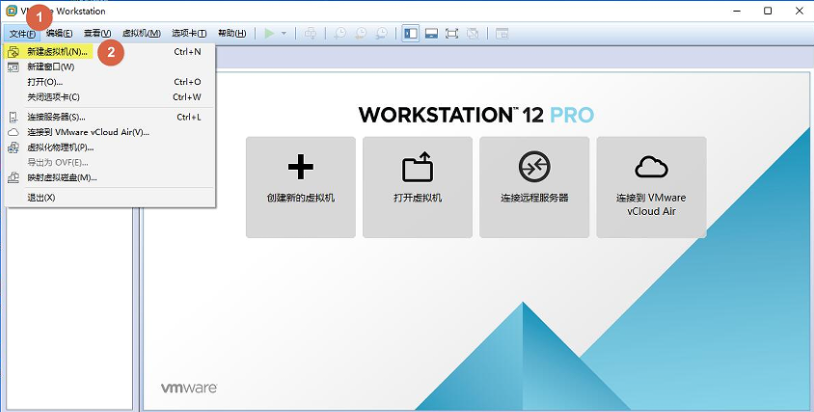
Task: Open the 文件(F) menu
Action: coord(22,34)
